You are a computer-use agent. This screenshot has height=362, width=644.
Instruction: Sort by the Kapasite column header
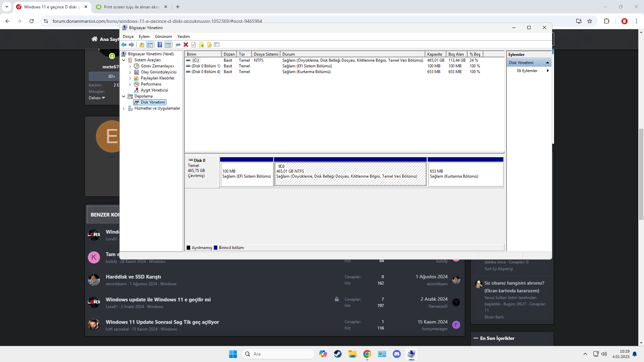click(435, 54)
